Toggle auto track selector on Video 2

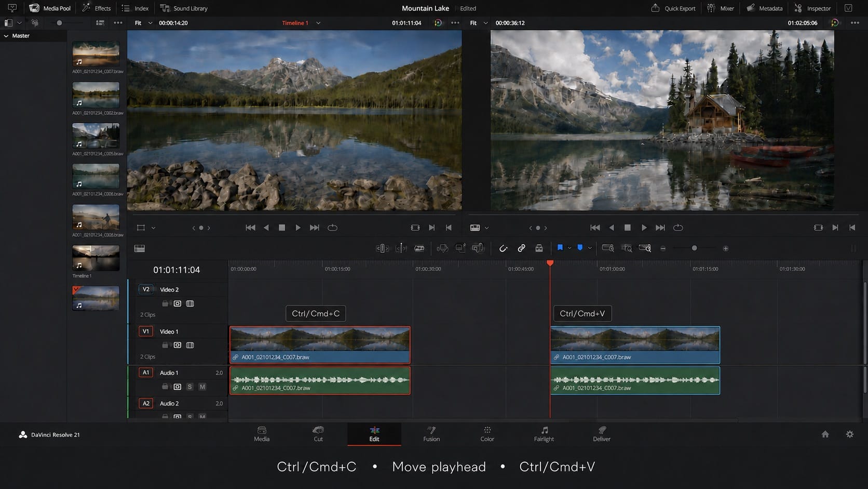click(178, 303)
